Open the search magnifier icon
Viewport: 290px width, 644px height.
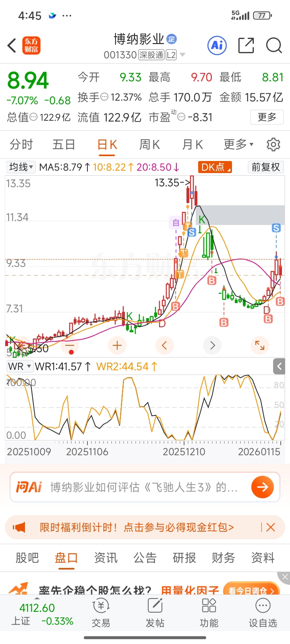tap(274, 45)
